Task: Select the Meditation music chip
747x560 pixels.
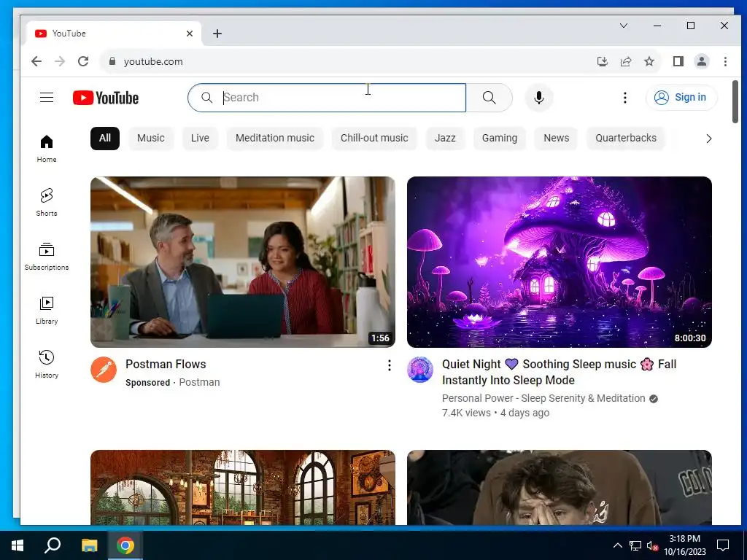Action: pos(275,139)
